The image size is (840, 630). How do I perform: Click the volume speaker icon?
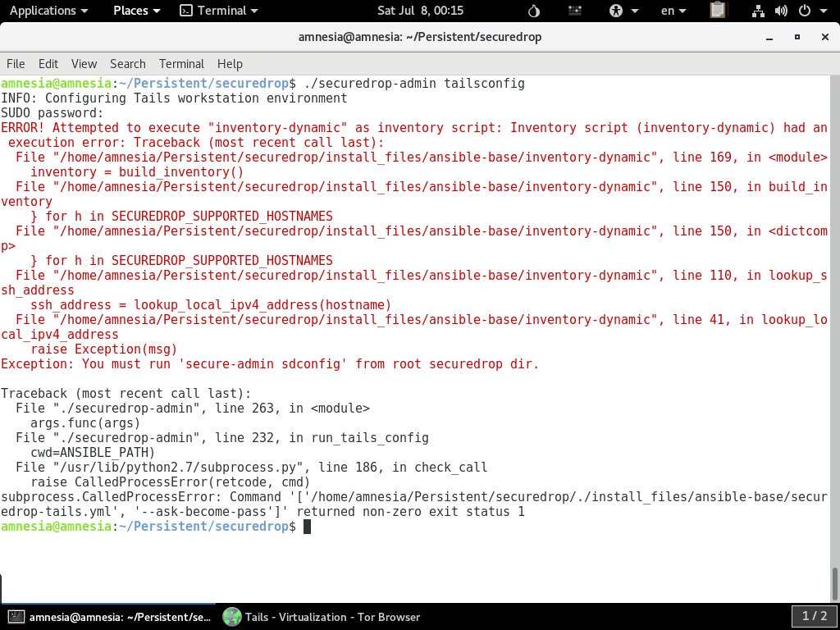click(x=781, y=11)
